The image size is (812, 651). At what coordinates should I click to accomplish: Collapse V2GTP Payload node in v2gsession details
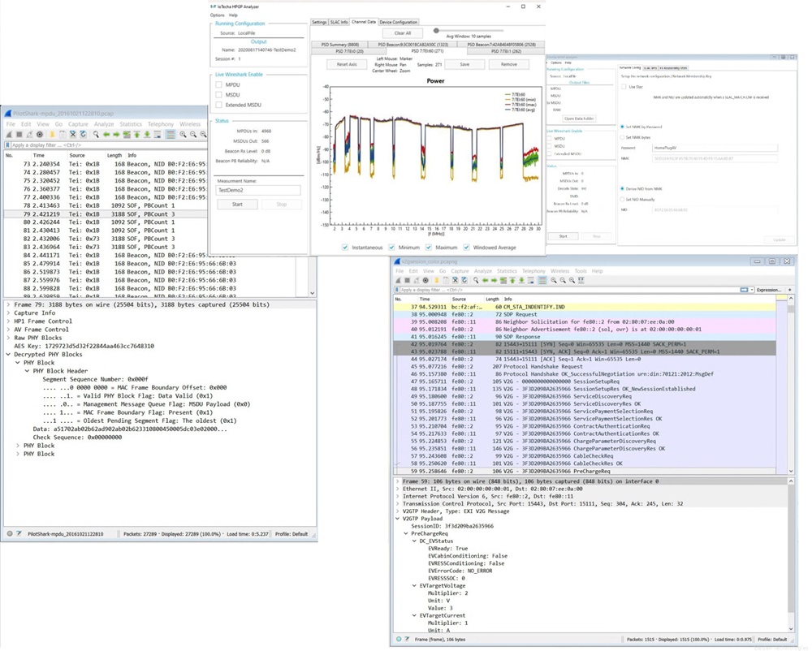(x=398, y=519)
